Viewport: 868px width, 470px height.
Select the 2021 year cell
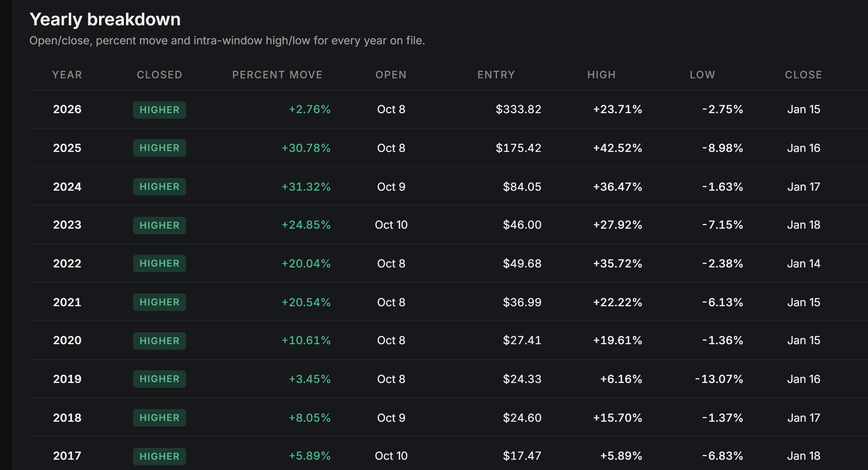point(67,302)
